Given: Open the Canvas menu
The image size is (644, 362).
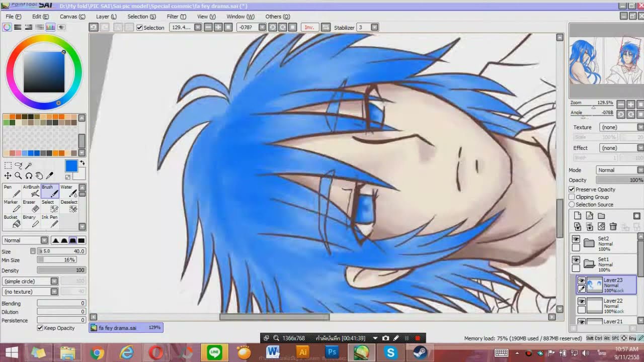Looking at the screenshot, I should (72, 17).
